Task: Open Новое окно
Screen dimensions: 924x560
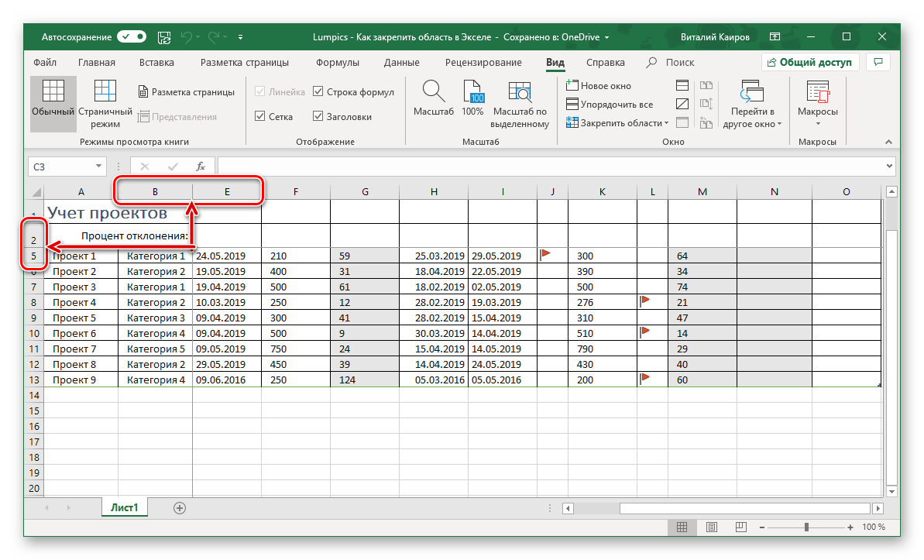Action: coord(599,86)
